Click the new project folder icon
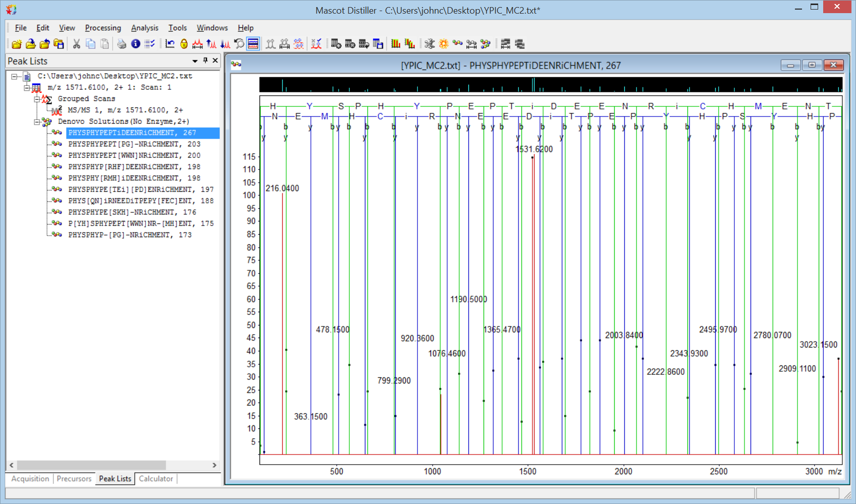This screenshot has height=504, width=856. pyautogui.click(x=17, y=44)
